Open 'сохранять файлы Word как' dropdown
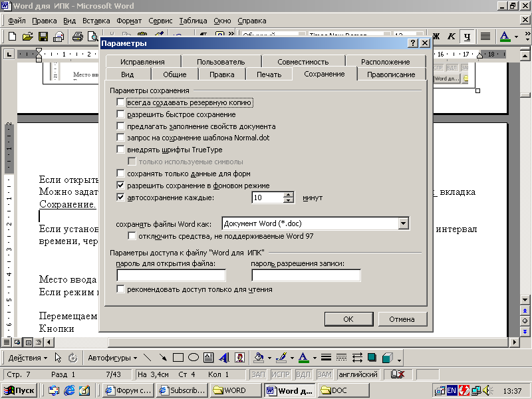The image size is (532, 399). pyautogui.click(x=403, y=223)
